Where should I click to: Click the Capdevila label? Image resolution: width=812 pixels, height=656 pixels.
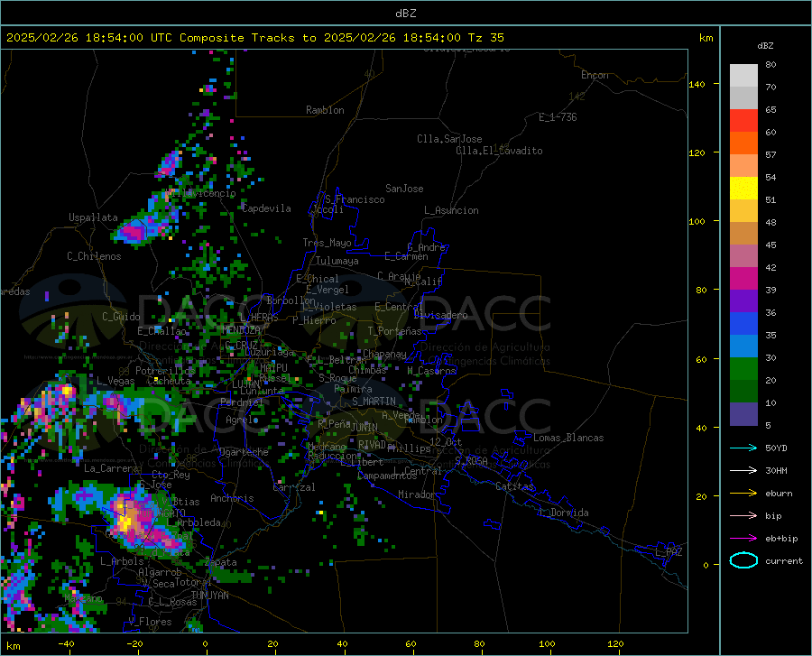[x=267, y=208]
